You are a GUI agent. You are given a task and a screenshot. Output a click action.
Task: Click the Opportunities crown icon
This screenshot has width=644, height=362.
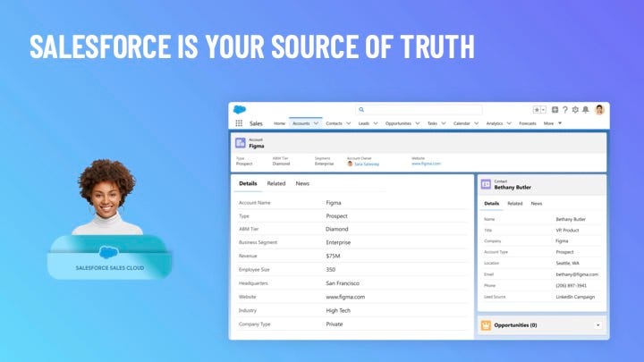[x=486, y=325]
